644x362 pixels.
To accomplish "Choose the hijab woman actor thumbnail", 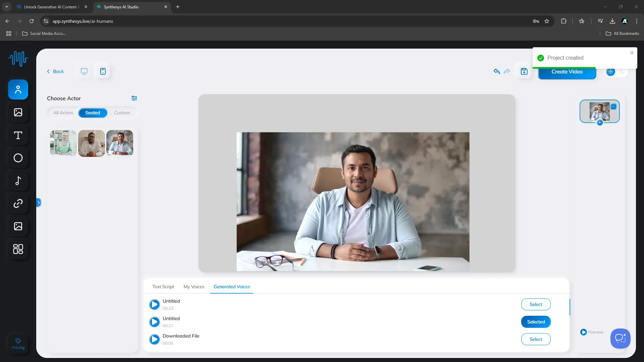I will tap(63, 143).
